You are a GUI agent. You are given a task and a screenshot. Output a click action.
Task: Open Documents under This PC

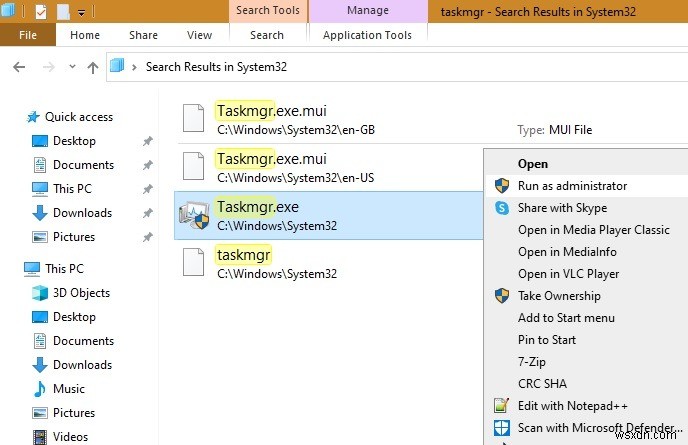(x=83, y=341)
